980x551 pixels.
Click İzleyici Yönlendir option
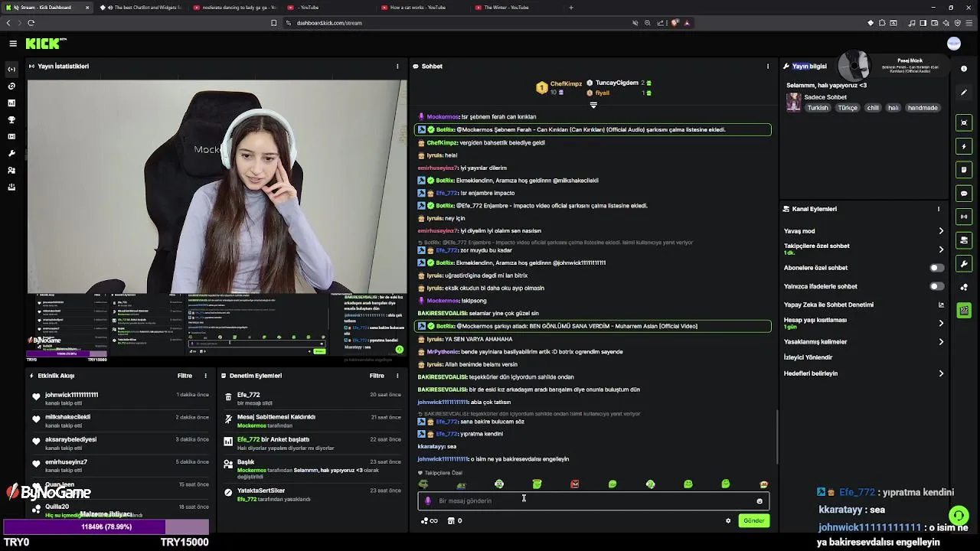point(808,357)
